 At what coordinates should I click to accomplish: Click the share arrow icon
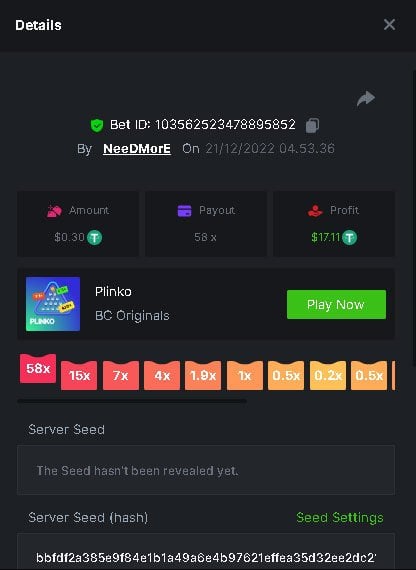[x=366, y=99]
